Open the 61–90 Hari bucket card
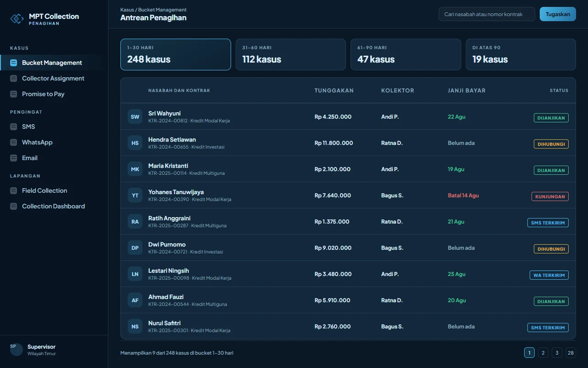 point(406,55)
